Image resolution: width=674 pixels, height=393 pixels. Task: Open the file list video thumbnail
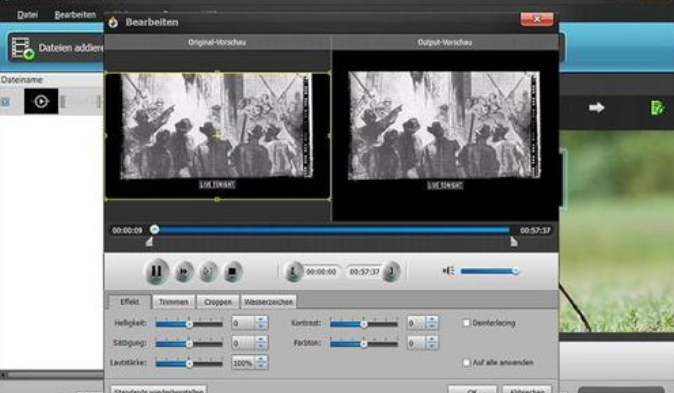click(x=41, y=101)
